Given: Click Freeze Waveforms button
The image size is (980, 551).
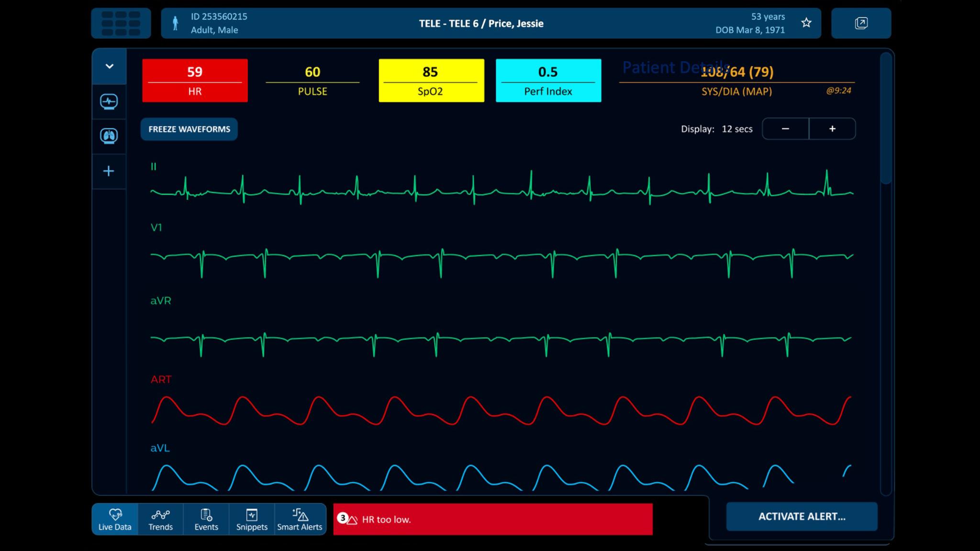Looking at the screenshot, I should point(189,129).
